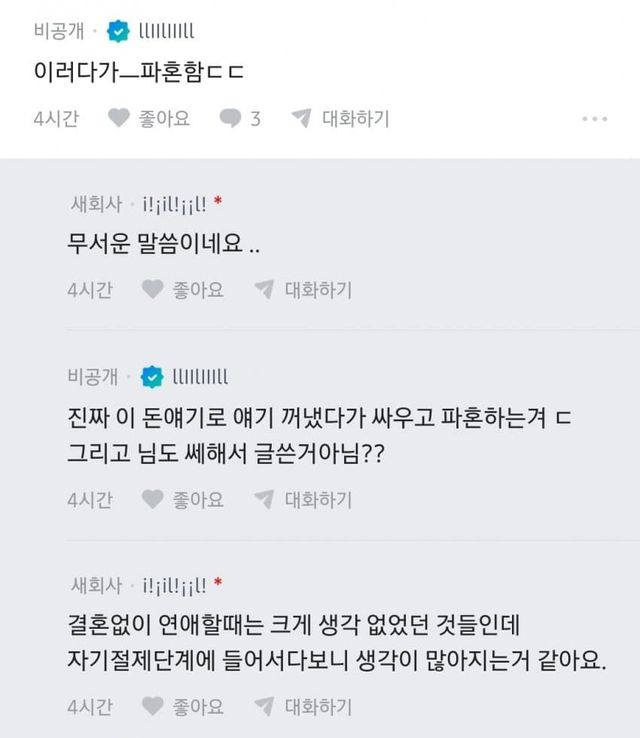Click the 4시간 timestamp on the top comment
Image resolution: width=640 pixels, height=738 pixels.
click(x=55, y=119)
